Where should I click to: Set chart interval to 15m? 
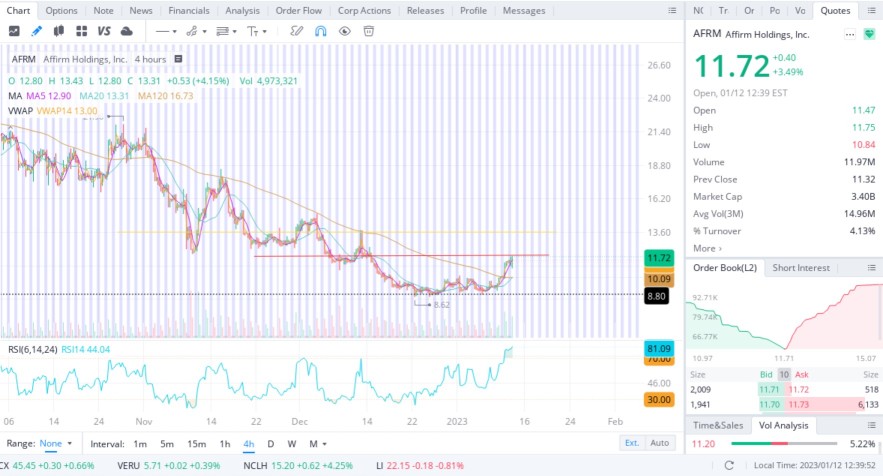coord(197,444)
